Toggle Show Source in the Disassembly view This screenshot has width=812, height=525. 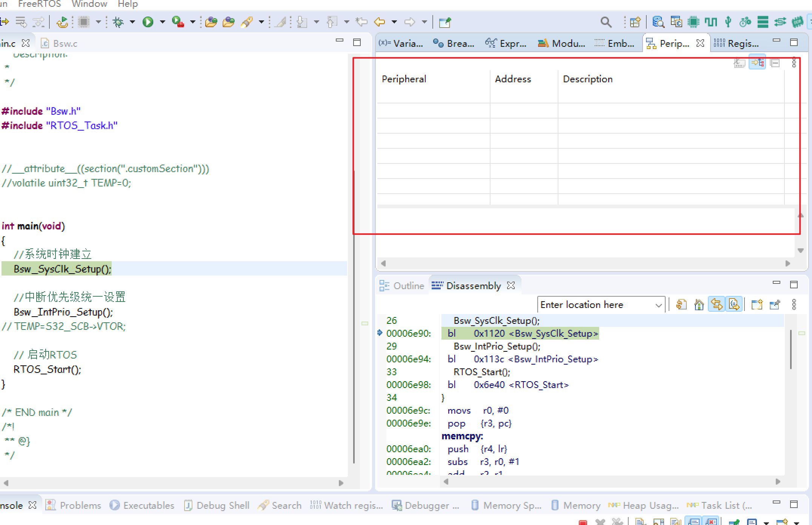[x=734, y=304]
